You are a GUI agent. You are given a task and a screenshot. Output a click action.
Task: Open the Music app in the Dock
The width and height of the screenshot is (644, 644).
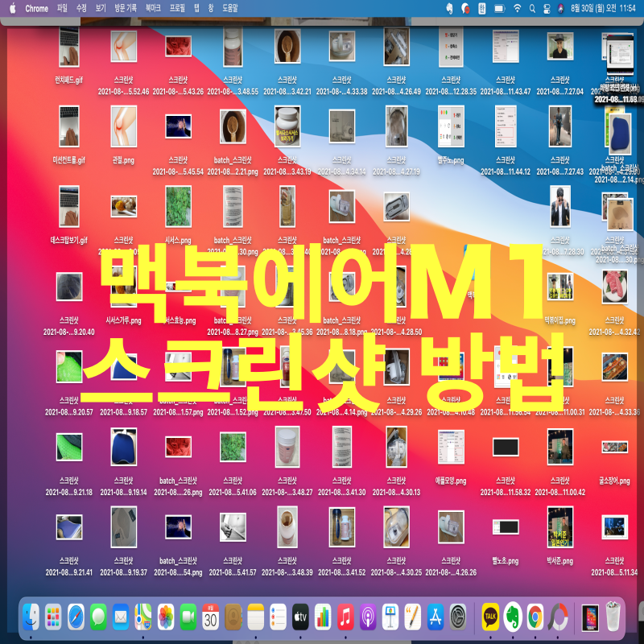345,616
